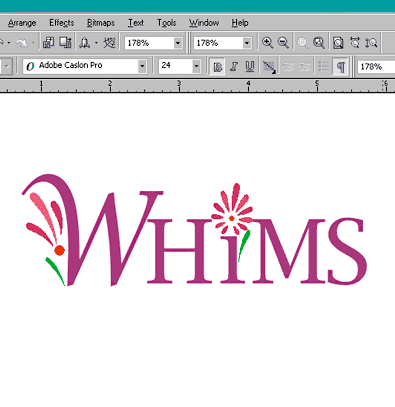Toggle non-printing characters paragraph mark
Image resolution: width=395 pixels, height=407 pixels.
click(340, 67)
